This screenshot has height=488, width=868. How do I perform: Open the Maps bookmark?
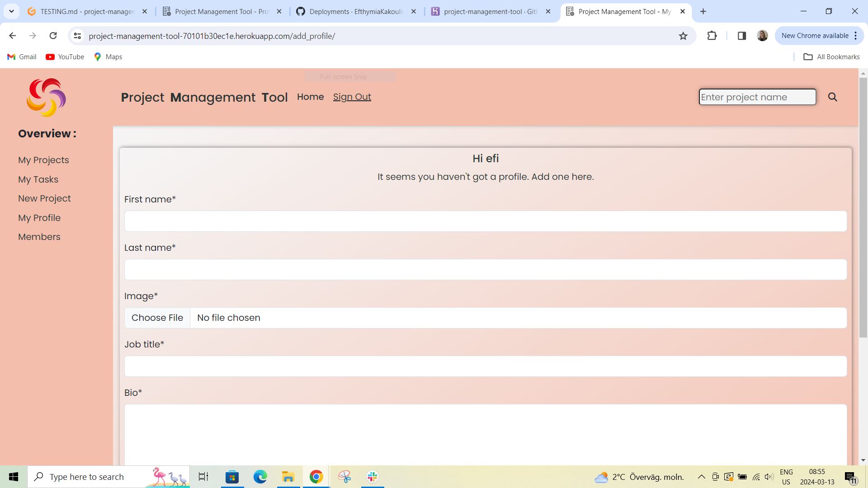pos(108,56)
